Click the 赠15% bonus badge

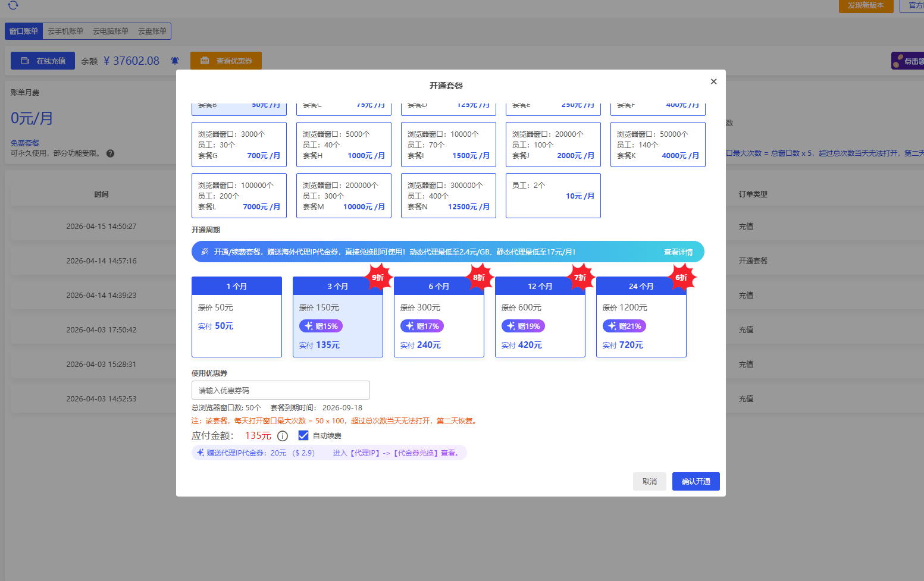pyautogui.click(x=321, y=326)
